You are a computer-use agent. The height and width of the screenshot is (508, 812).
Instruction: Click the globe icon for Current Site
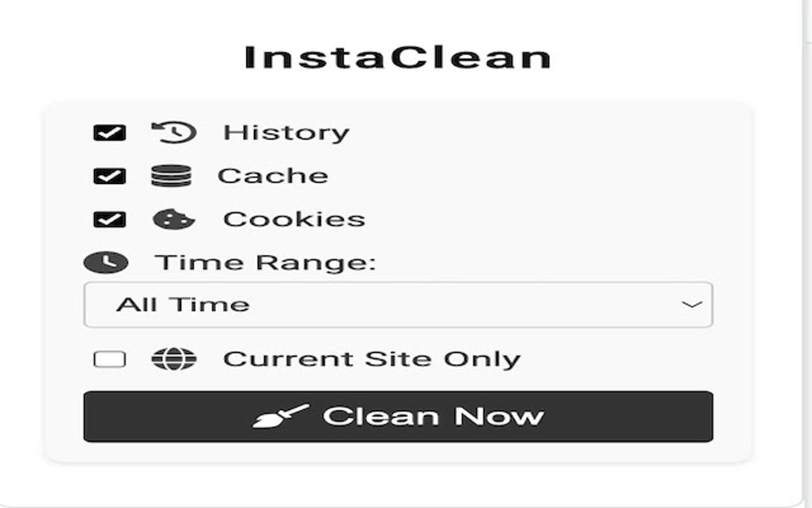click(174, 359)
